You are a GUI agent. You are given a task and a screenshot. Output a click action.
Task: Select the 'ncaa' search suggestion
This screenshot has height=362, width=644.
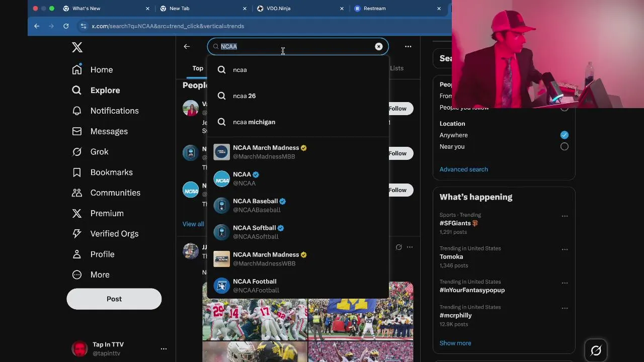coord(298,70)
